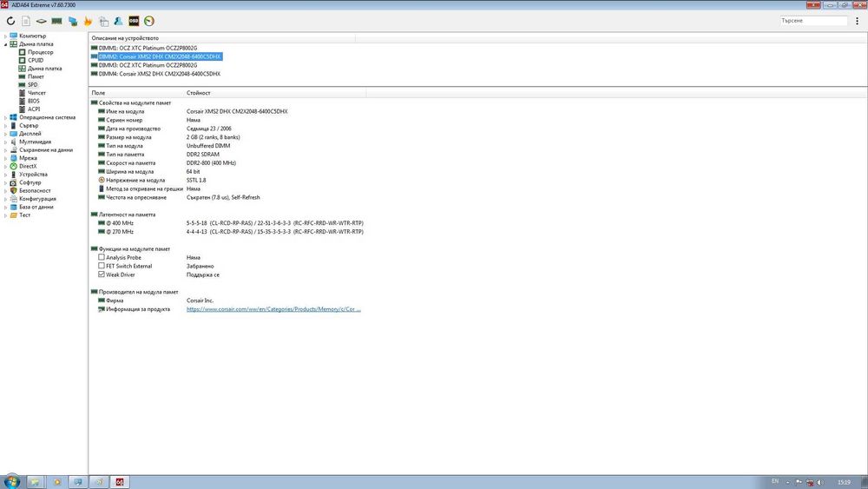Select Софтуер in the tree
Viewport: 868px width, 489px height.
tap(30, 182)
